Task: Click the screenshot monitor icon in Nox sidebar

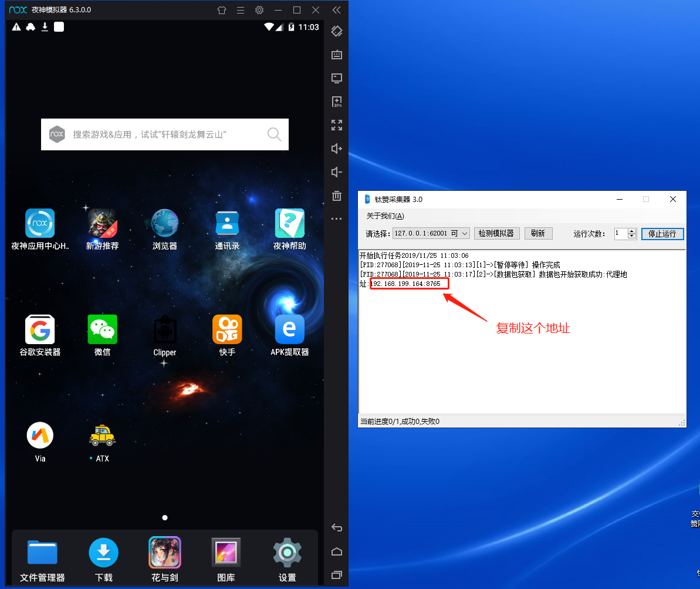Action: 337,78
